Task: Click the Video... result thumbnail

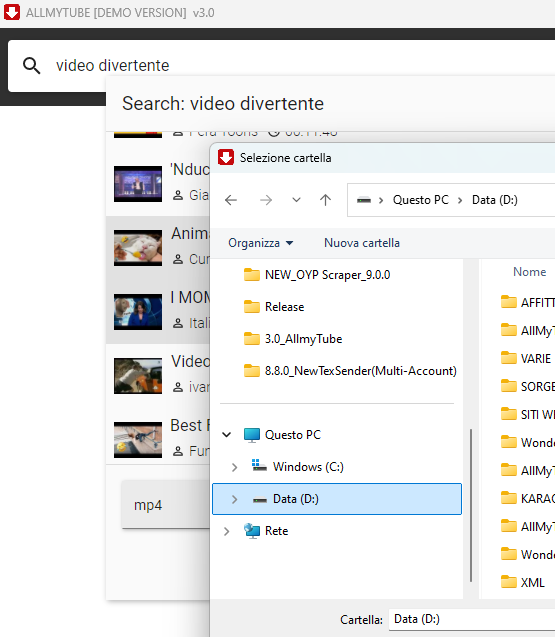Action: (138, 376)
